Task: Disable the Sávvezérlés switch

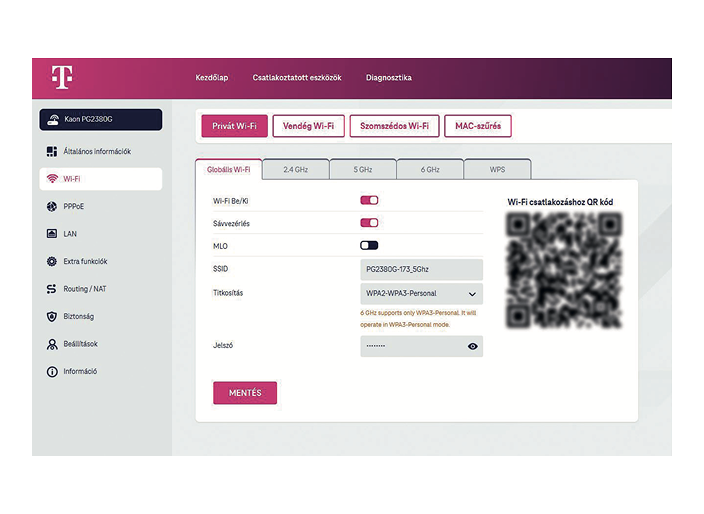Action: [x=369, y=223]
